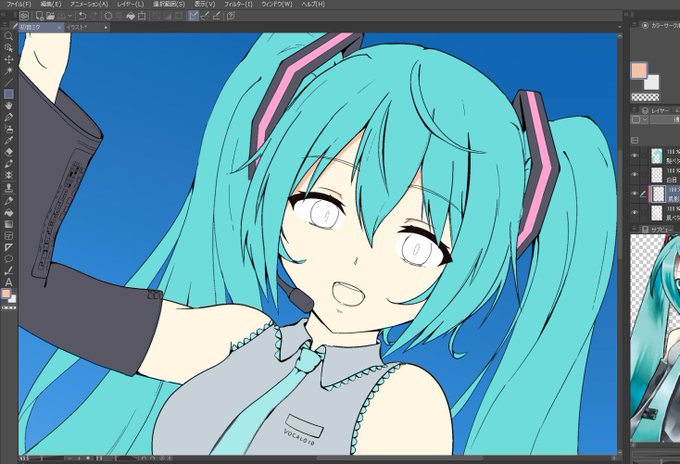Open the レイヤー(L) menu
680x464 pixels.
click(130, 4)
